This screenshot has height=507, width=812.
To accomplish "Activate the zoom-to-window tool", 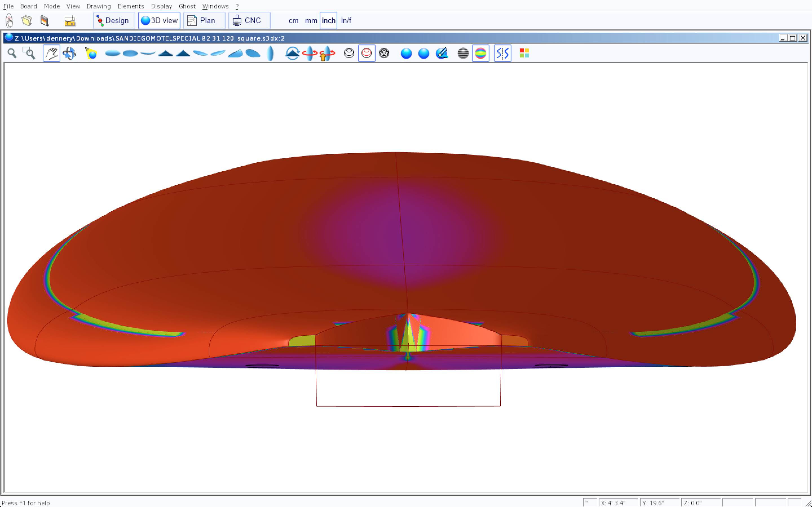I will [29, 53].
